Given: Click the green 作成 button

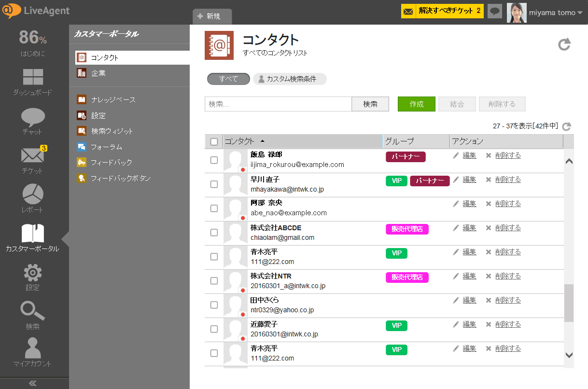Looking at the screenshot, I should [x=416, y=104].
